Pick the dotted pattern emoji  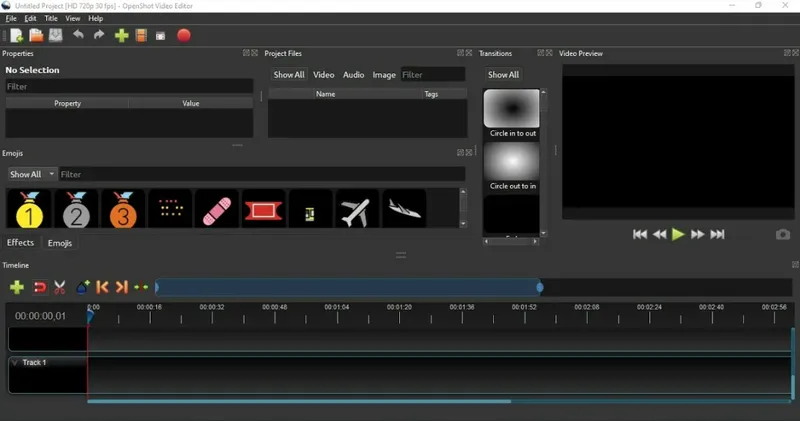[170, 208]
